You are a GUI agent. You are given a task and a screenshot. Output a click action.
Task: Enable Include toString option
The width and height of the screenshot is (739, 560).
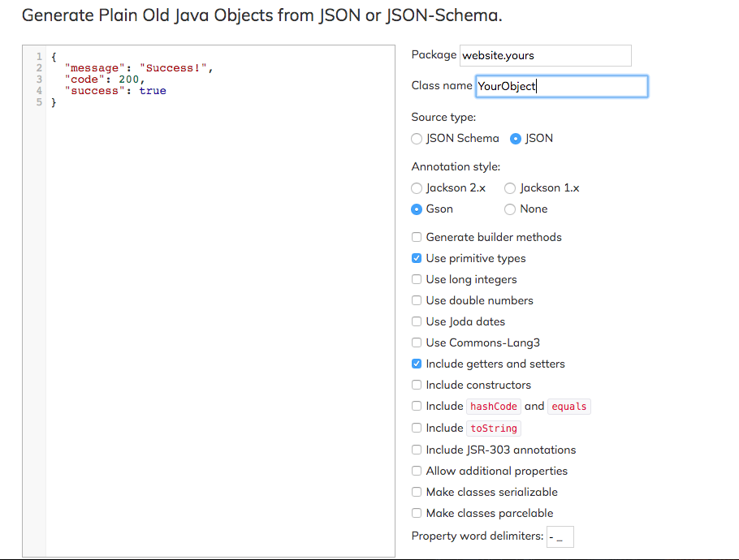[x=417, y=428]
